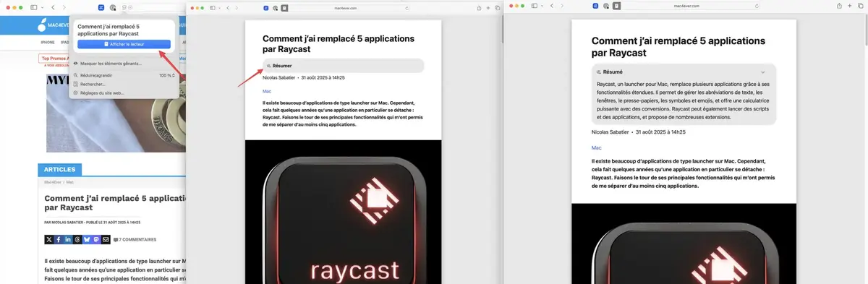Image resolution: width=868 pixels, height=284 pixels.
Task: Click 'Afficher le lecteur' blue button
Action: pyautogui.click(x=124, y=44)
